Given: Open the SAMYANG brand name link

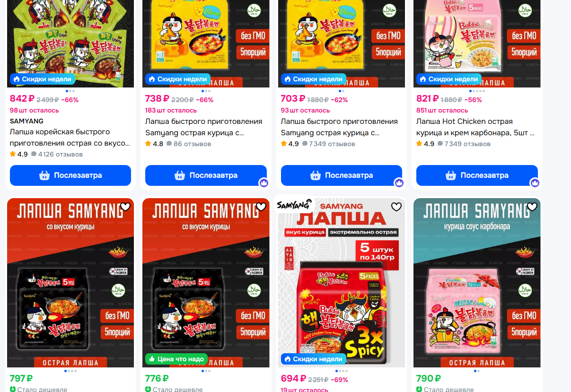Looking at the screenshot, I should [26, 121].
